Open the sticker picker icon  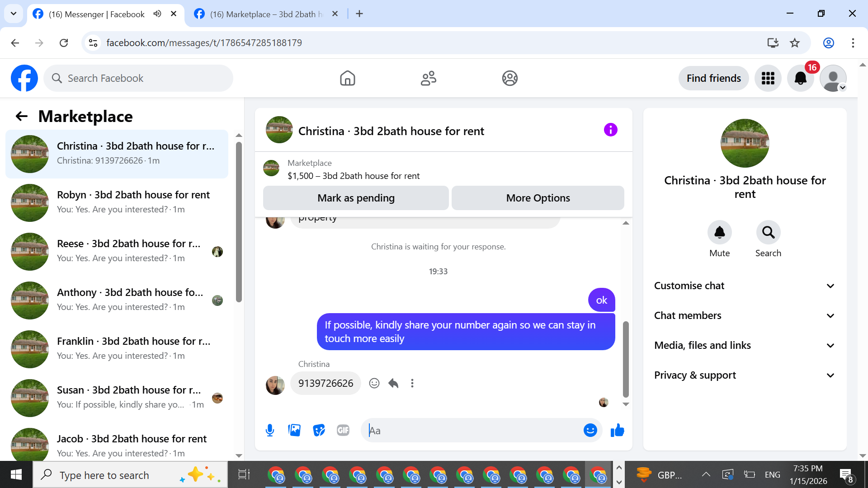click(319, 430)
